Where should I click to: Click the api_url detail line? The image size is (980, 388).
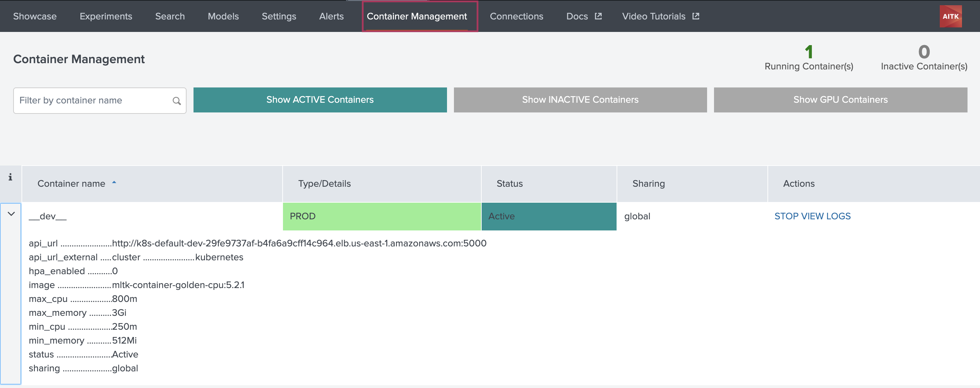tap(258, 243)
